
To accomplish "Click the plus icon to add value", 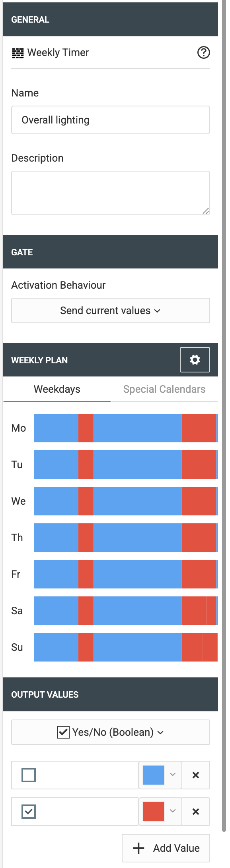I will tap(138, 848).
